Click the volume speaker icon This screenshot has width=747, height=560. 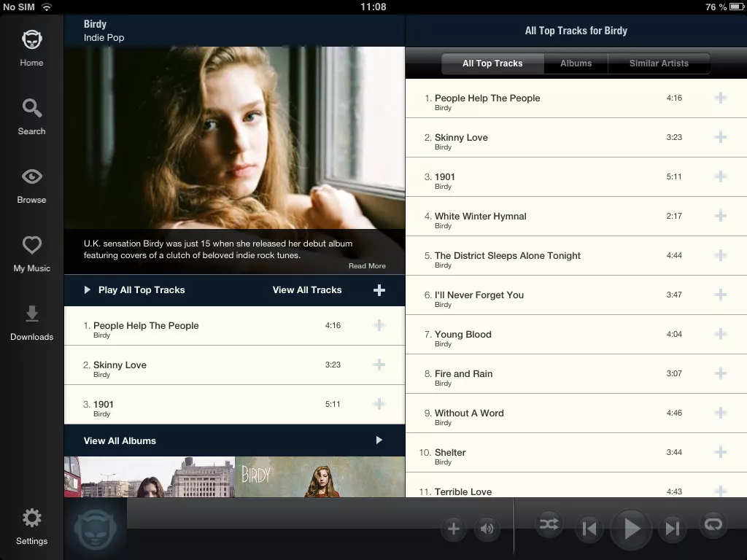(487, 529)
